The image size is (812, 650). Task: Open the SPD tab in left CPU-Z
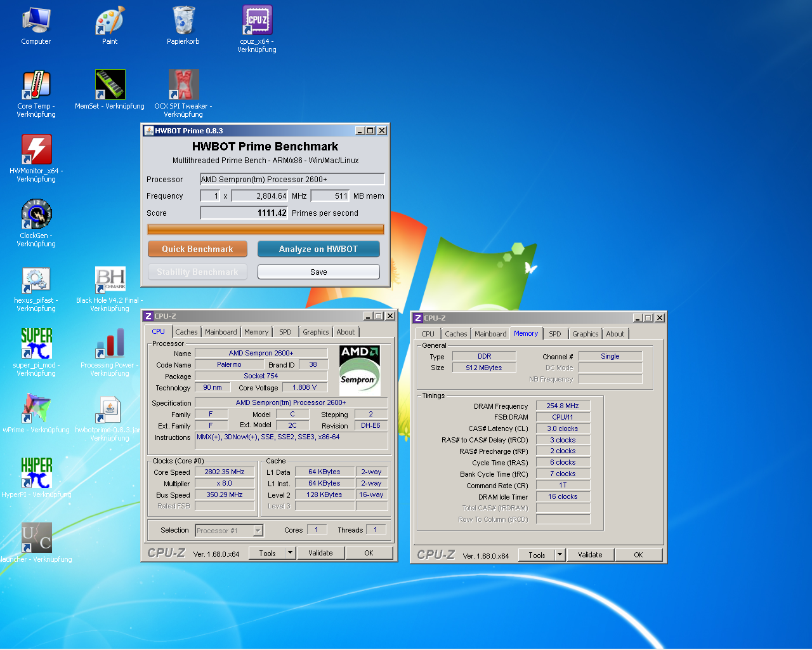coord(285,332)
